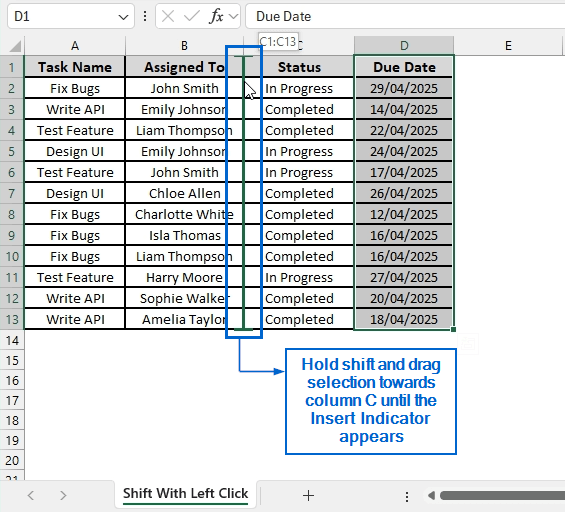565x512 pixels.
Task: Click the Name Box showing D1
Action: (71, 16)
